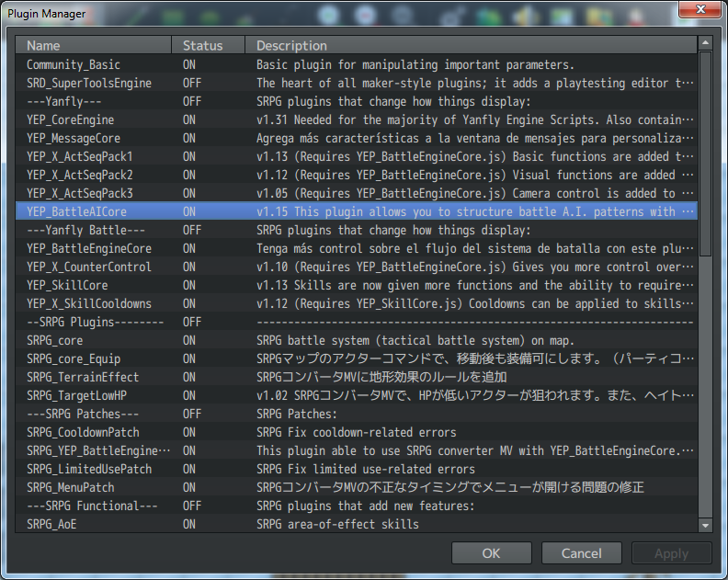
Task: Click the Cancel button
Action: point(581,553)
